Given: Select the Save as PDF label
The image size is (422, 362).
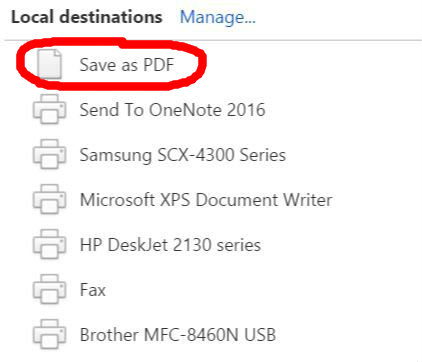Looking at the screenshot, I should coord(127,64).
